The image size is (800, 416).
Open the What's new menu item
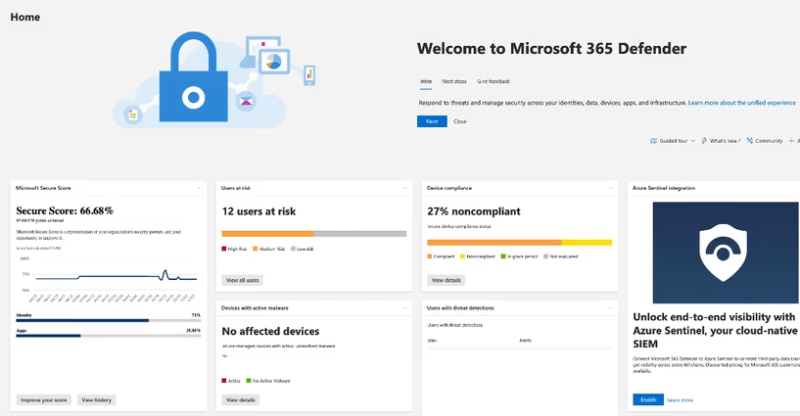[x=720, y=141]
